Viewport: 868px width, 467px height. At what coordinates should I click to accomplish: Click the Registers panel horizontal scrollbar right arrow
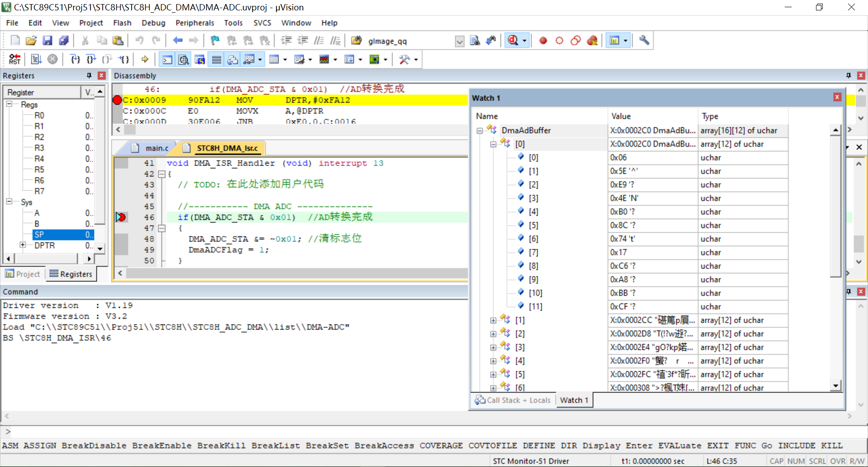point(90,259)
